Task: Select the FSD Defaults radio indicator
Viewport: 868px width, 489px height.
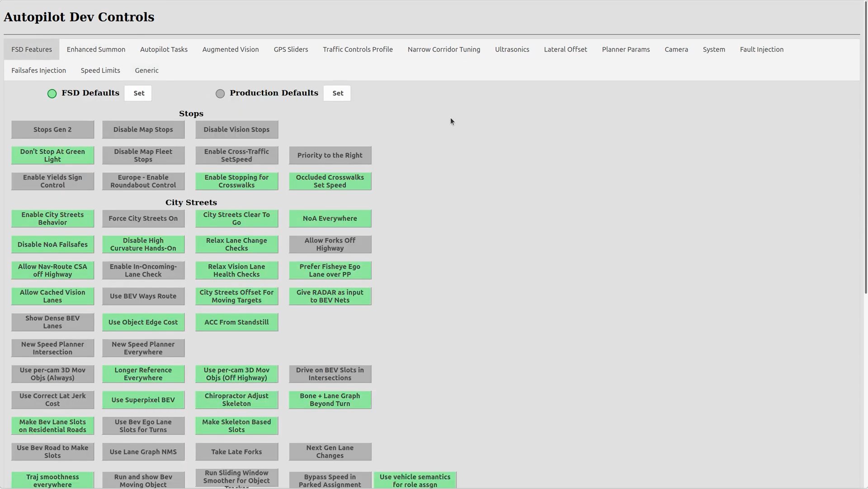Action: (x=52, y=94)
